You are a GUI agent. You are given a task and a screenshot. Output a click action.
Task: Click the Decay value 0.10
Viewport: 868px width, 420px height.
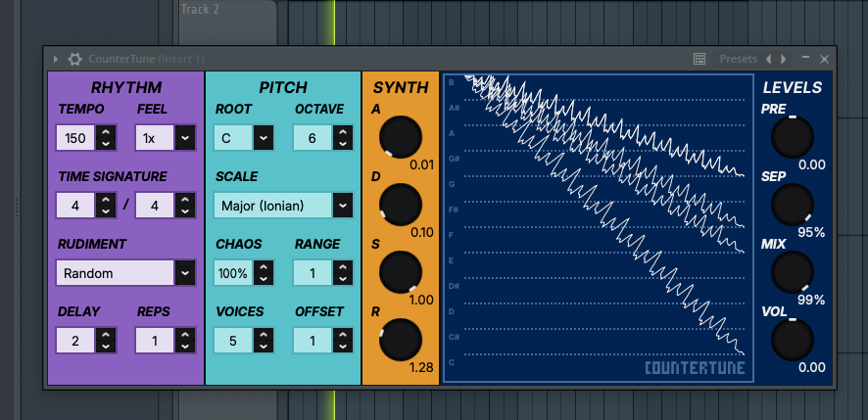(422, 232)
